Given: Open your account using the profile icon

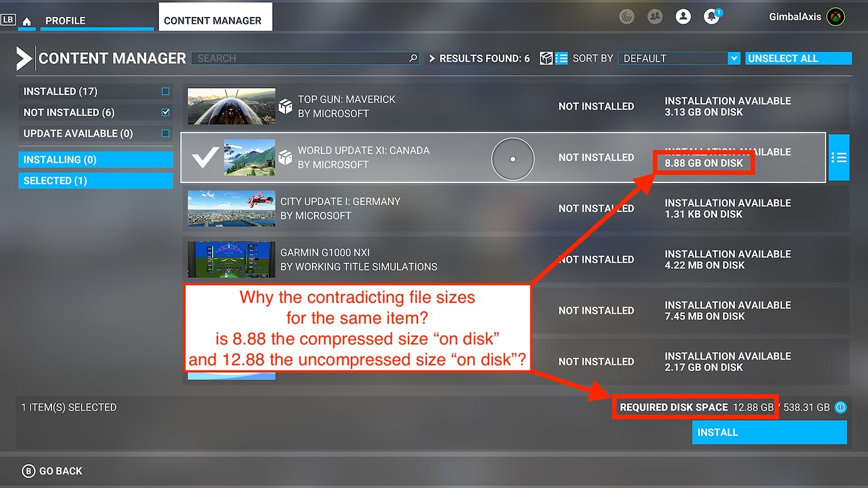Looking at the screenshot, I should click(x=683, y=16).
